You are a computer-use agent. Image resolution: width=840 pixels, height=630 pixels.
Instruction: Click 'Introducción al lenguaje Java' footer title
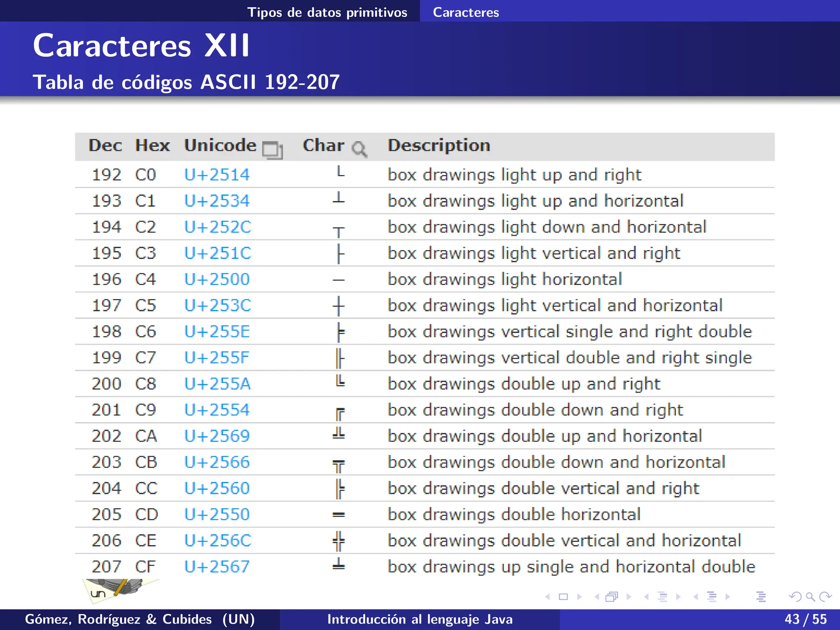click(x=420, y=619)
